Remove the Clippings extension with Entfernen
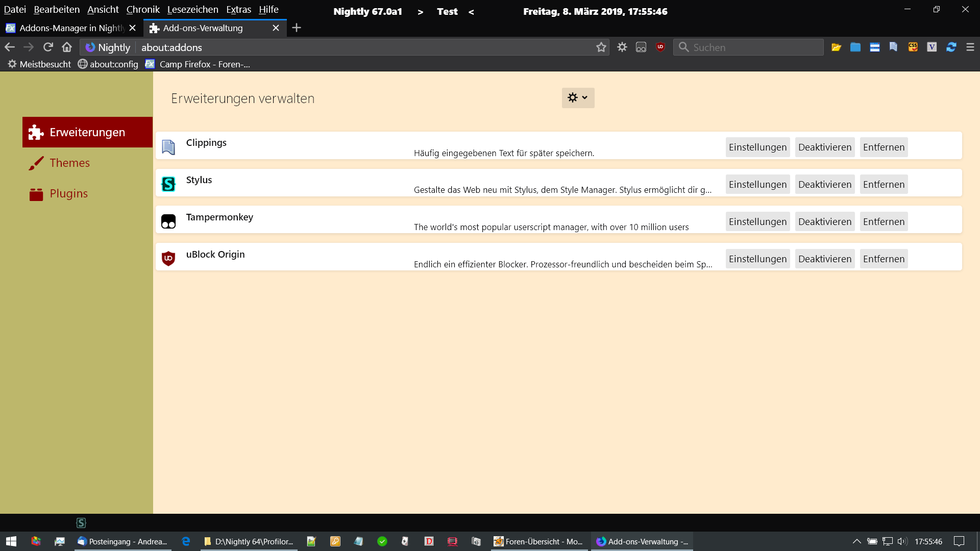This screenshot has height=551, width=980. coord(884,147)
